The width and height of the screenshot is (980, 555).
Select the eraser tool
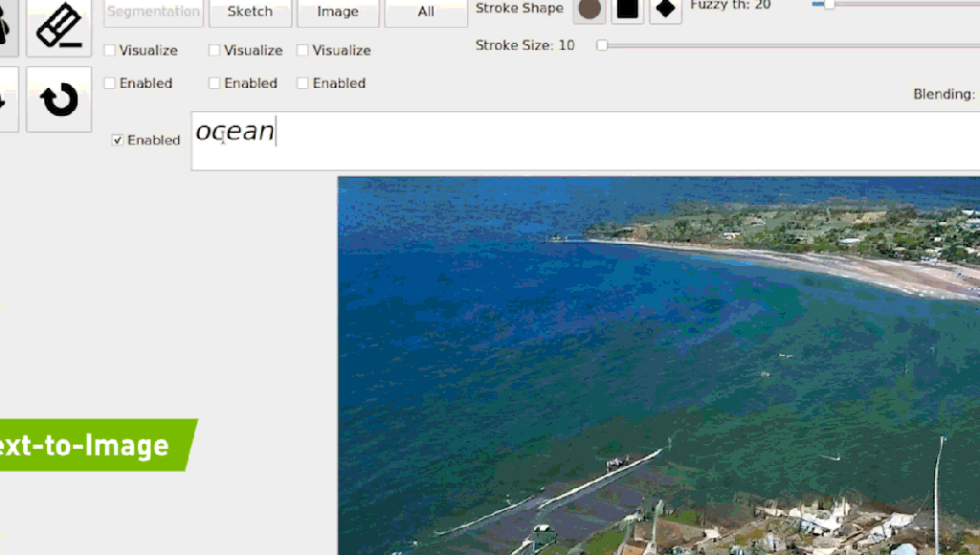pos(58,25)
